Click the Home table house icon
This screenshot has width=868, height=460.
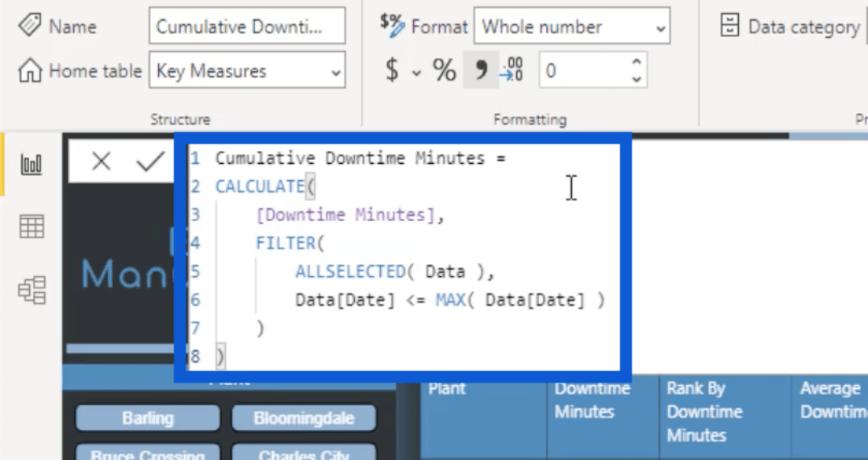(30, 70)
